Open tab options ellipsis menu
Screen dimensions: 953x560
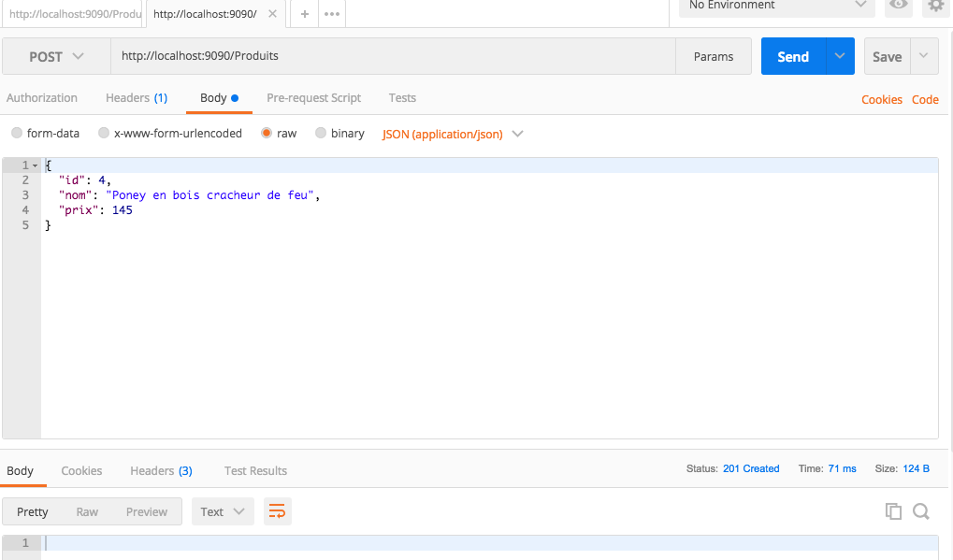pyautogui.click(x=332, y=13)
